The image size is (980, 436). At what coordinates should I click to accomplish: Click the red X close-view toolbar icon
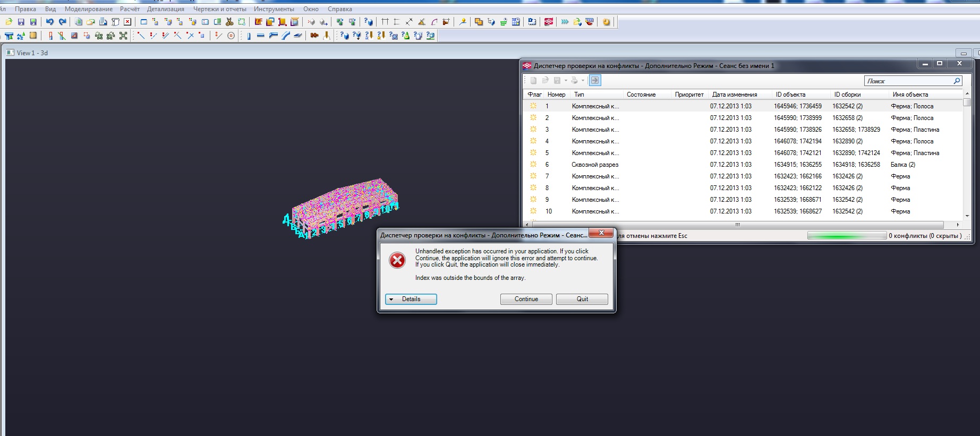tap(127, 22)
